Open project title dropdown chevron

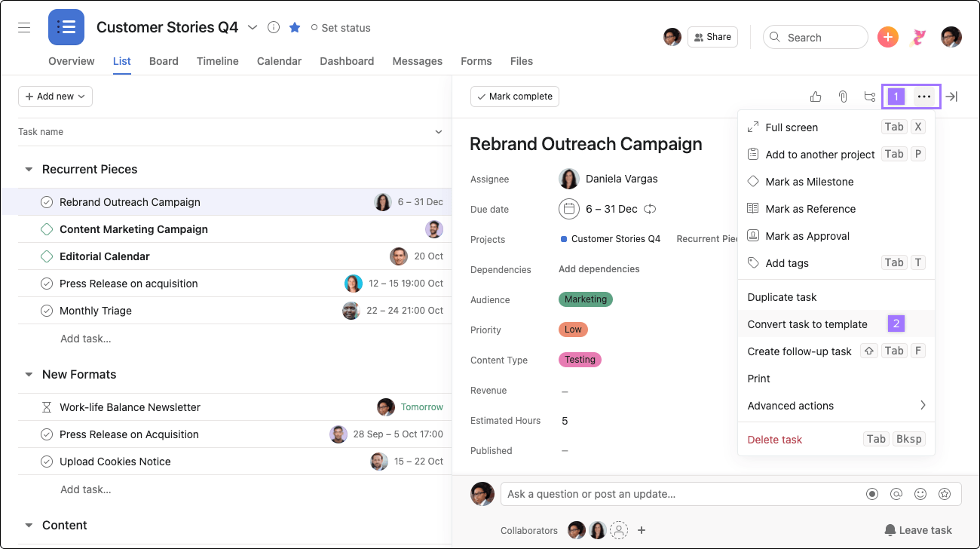[253, 27]
